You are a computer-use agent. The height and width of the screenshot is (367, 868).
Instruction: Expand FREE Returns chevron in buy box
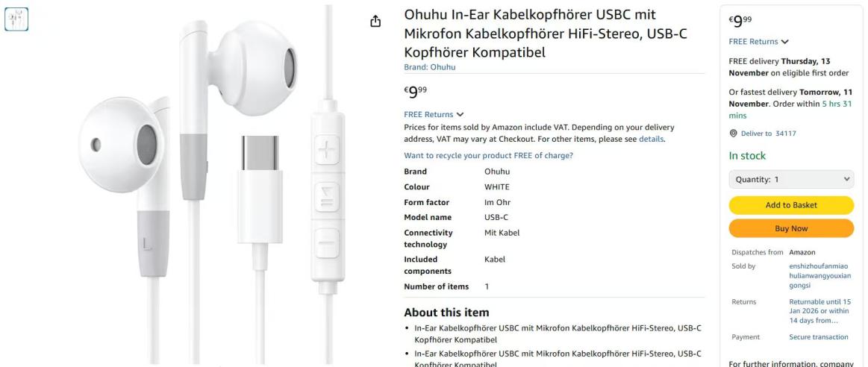[784, 42]
